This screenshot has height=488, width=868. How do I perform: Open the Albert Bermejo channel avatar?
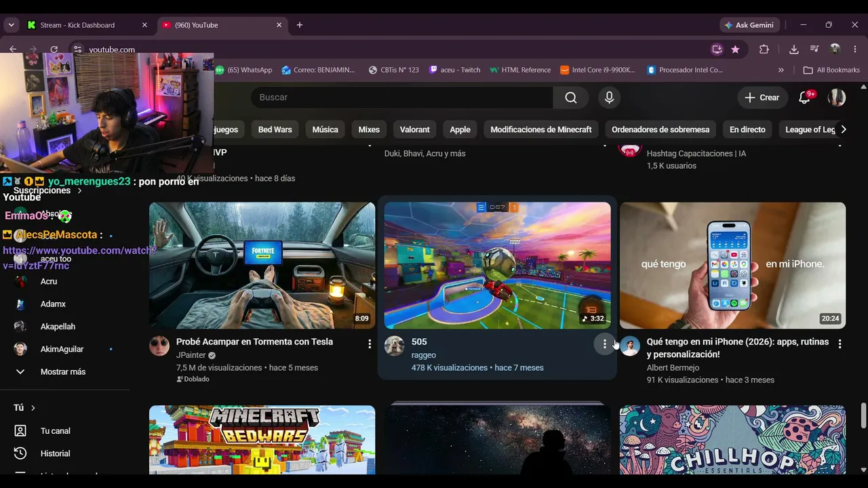coord(630,346)
